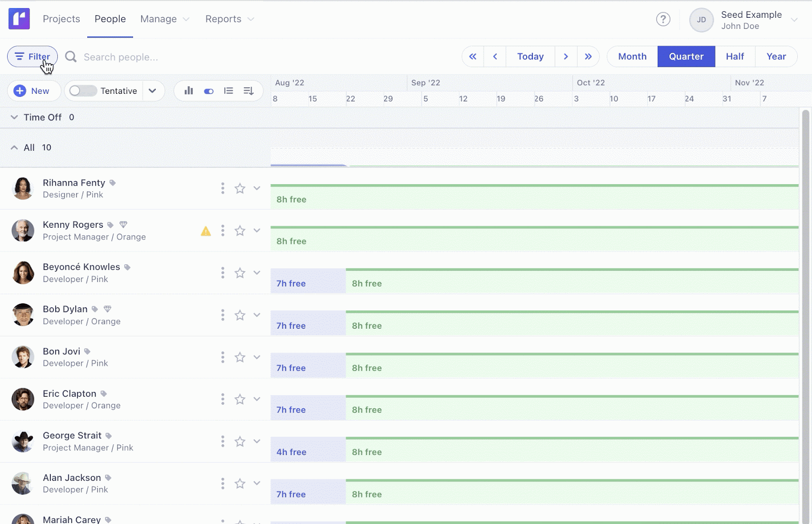Viewport: 812px width, 524px height.
Task: Click the Today button
Action: tap(530, 56)
